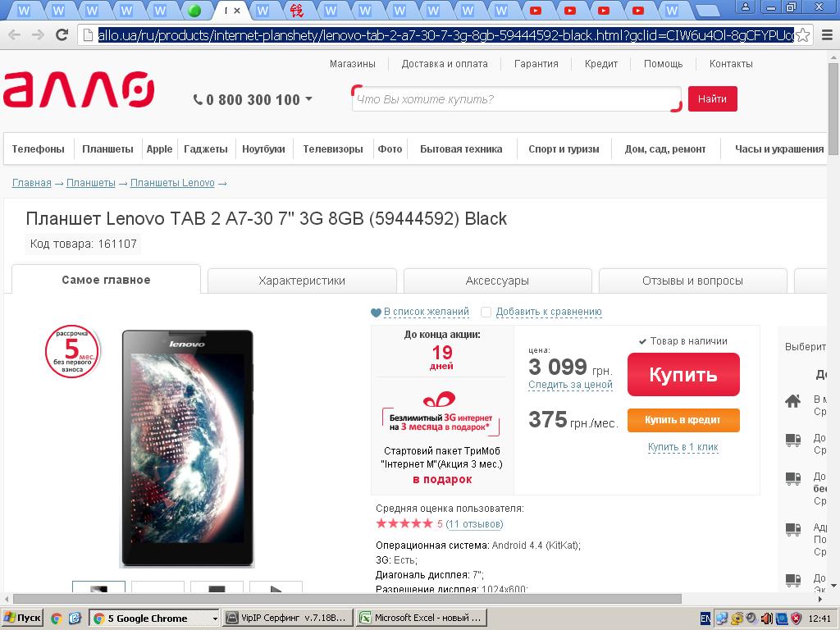Click heart icon for wish list
This screenshot has height=630, width=840.
[376, 313]
